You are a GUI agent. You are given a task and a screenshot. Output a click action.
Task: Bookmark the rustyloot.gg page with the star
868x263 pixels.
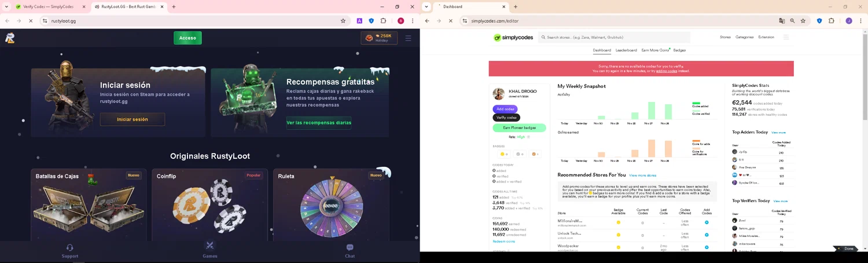[x=343, y=21]
